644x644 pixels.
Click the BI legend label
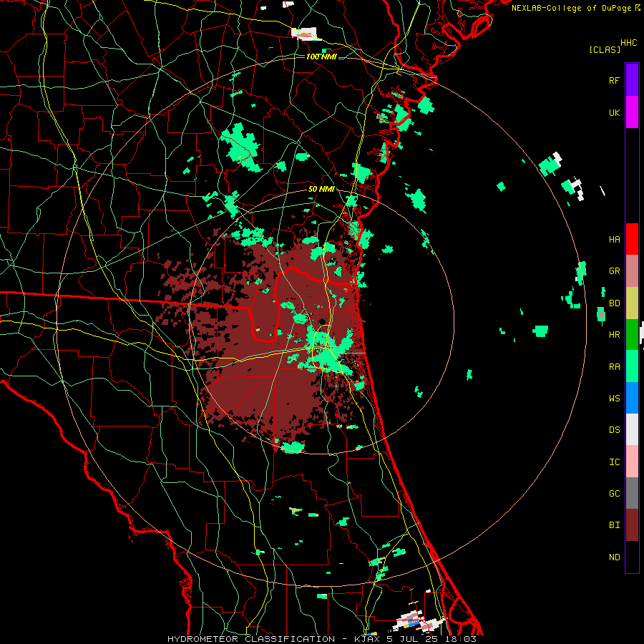click(x=614, y=525)
